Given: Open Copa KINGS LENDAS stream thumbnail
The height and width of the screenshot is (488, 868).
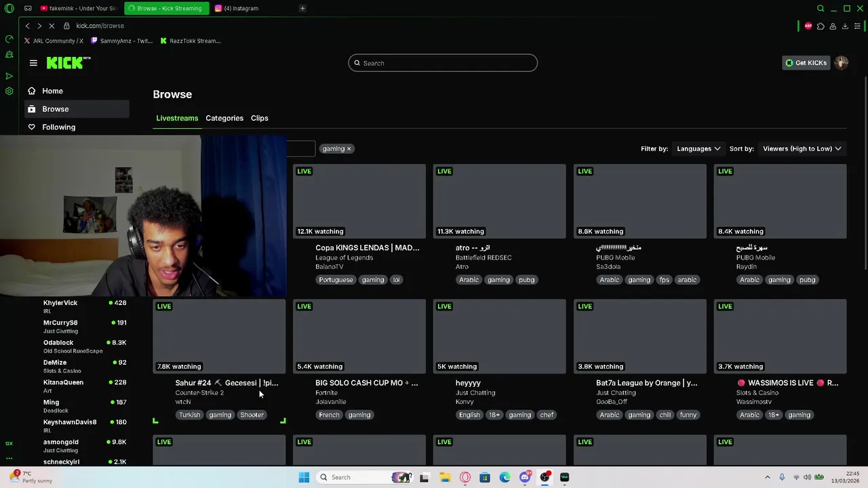Looking at the screenshot, I should (359, 201).
